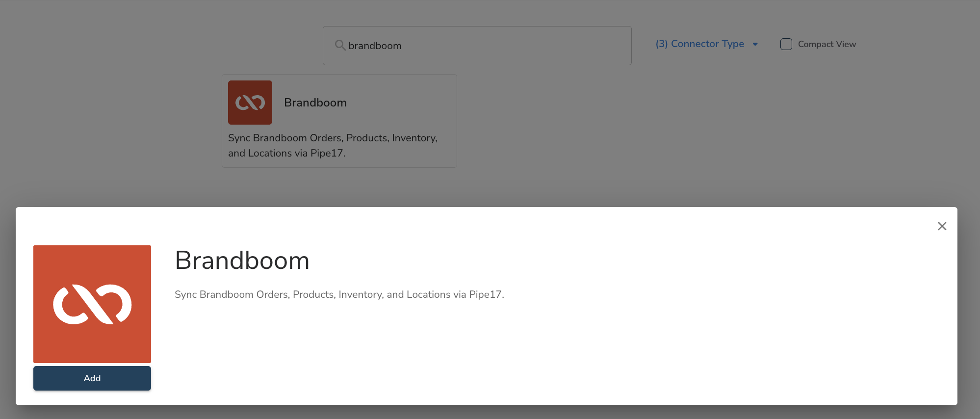Enable the Compact View checkbox

click(x=786, y=44)
